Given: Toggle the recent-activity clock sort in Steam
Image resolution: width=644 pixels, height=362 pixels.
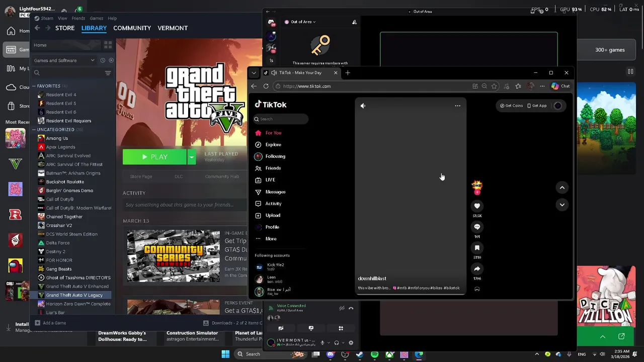Looking at the screenshot, I should 103,60.
